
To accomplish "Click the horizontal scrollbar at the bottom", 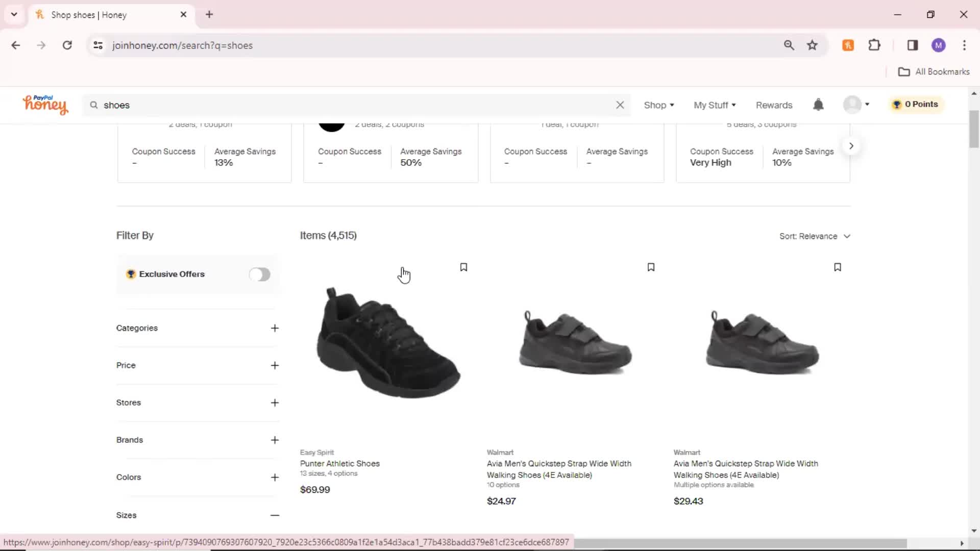I will [740, 543].
